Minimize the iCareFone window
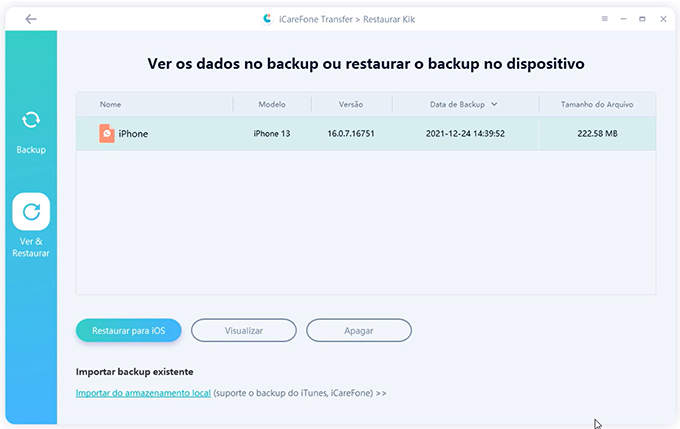 [623, 19]
